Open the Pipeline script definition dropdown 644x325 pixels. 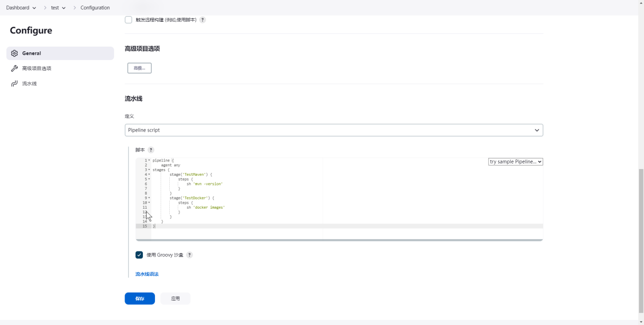point(333,130)
